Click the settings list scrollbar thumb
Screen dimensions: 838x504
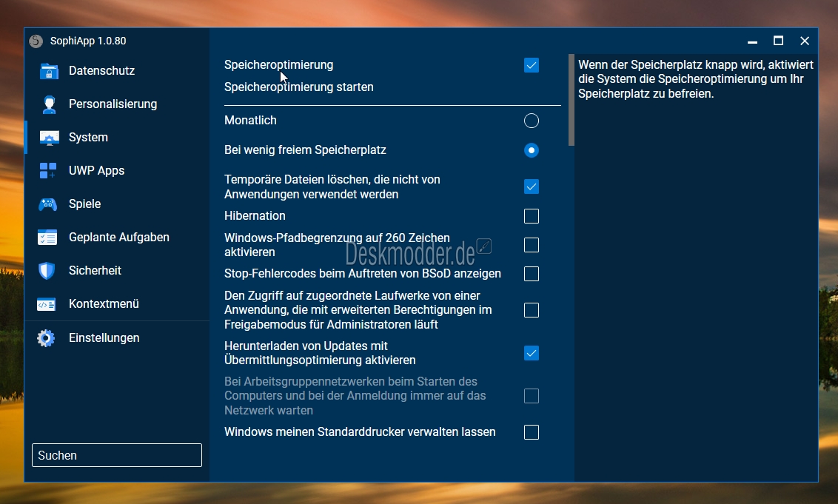(571, 99)
